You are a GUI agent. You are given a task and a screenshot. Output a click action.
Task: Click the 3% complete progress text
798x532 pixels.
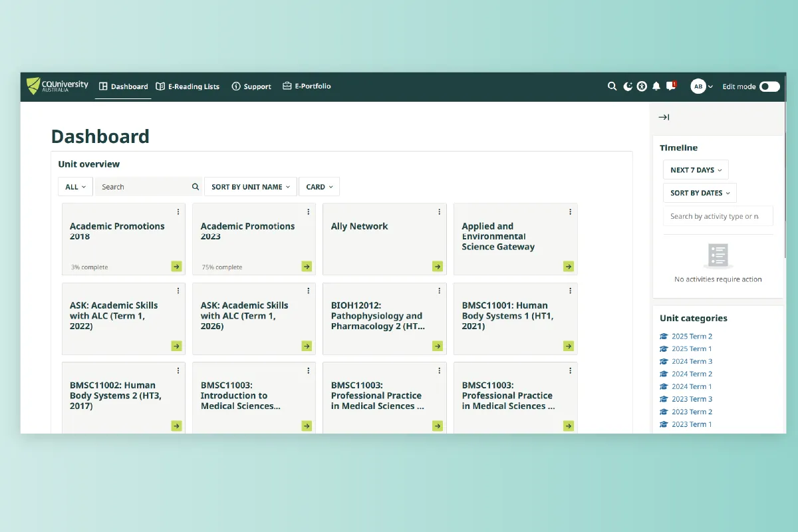pyautogui.click(x=89, y=267)
